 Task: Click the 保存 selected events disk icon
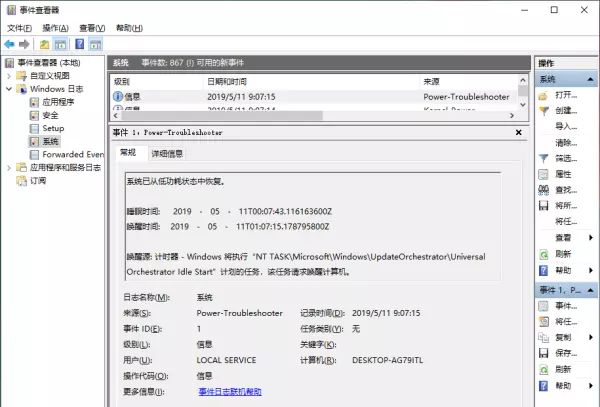pos(543,353)
